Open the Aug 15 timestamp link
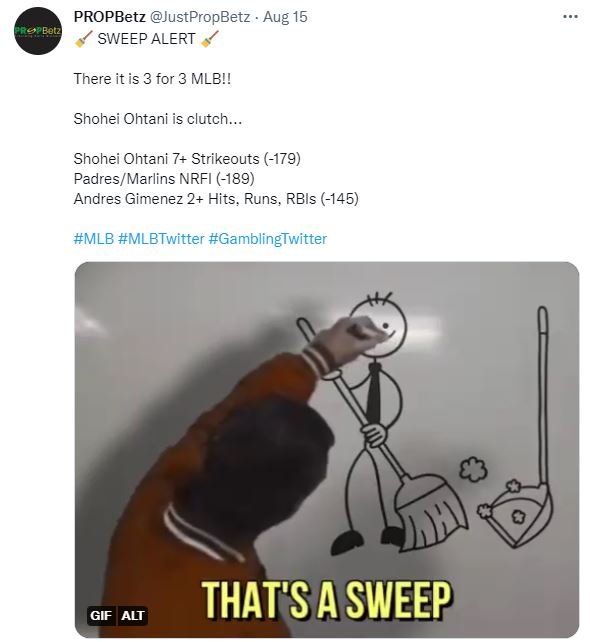The image size is (590, 642). [285, 17]
